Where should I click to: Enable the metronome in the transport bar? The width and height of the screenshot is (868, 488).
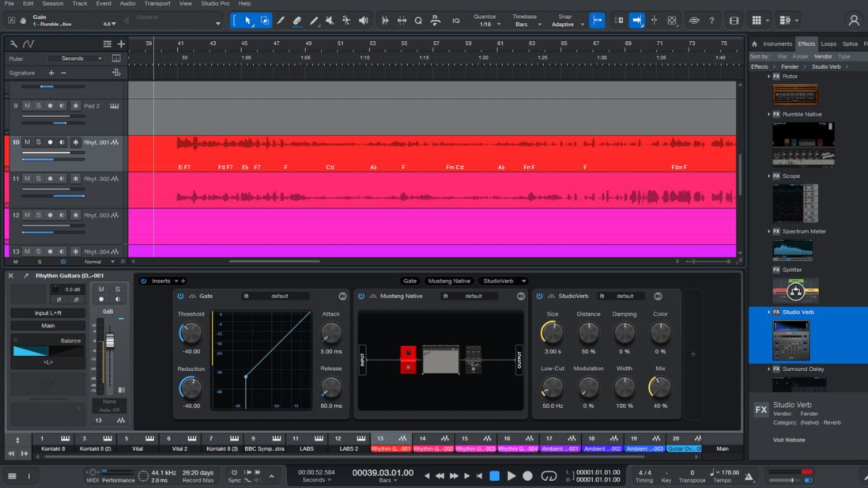749,476
